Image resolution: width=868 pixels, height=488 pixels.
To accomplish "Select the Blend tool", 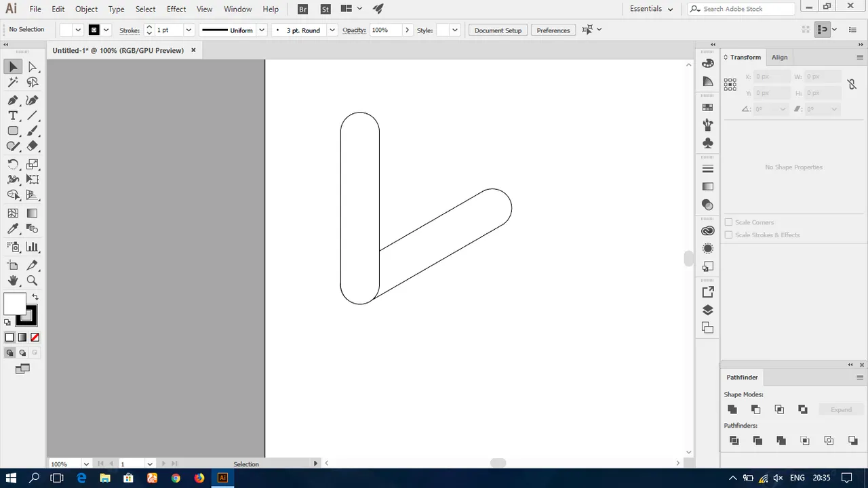I will (33, 229).
